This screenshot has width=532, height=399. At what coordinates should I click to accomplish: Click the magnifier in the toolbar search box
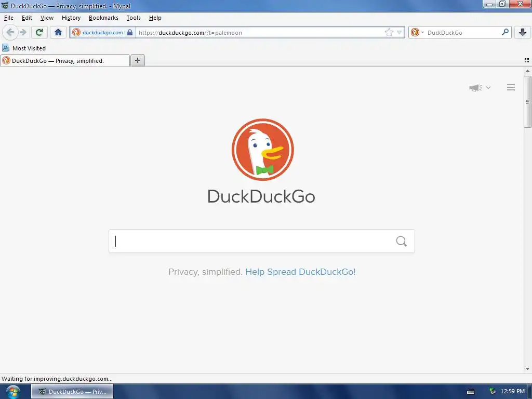tap(505, 32)
